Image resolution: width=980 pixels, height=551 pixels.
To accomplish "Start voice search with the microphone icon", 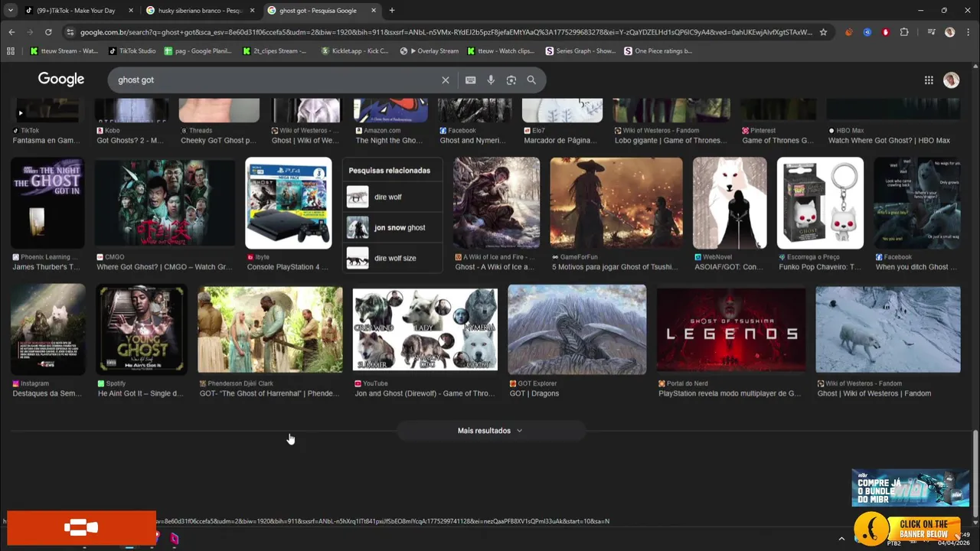I will pos(491,80).
